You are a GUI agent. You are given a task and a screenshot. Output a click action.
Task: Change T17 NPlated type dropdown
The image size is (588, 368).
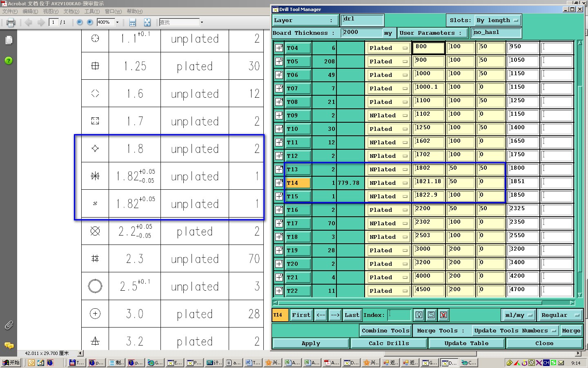click(388, 223)
